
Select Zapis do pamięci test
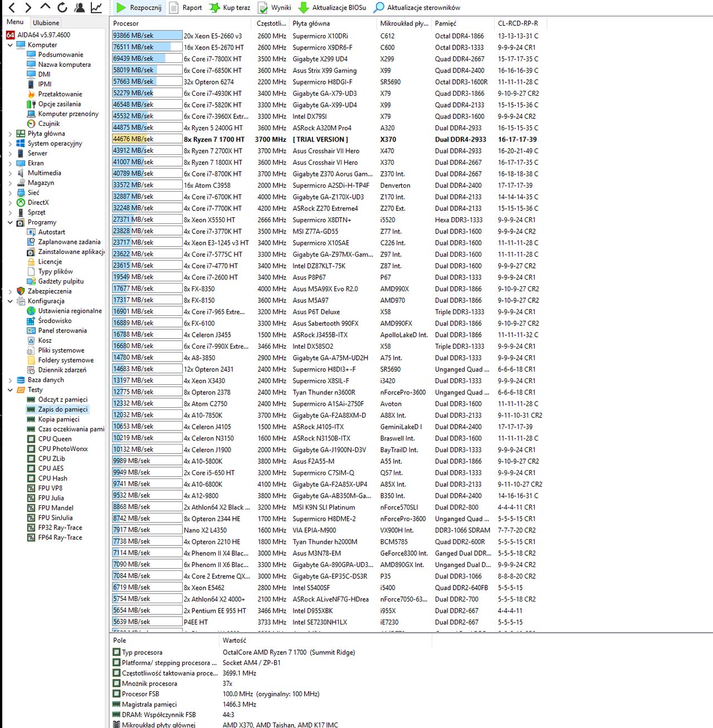[x=62, y=409]
